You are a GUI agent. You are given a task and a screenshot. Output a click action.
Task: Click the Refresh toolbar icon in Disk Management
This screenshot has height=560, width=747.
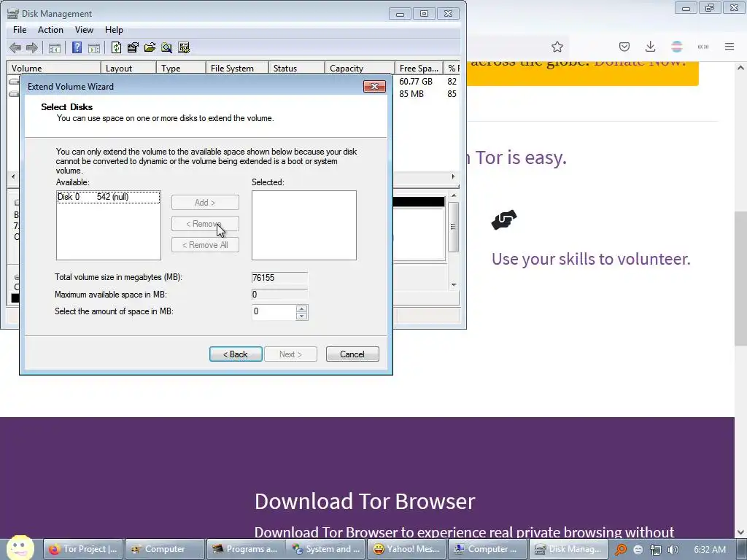pyautogui.click(x=116, y=47)
